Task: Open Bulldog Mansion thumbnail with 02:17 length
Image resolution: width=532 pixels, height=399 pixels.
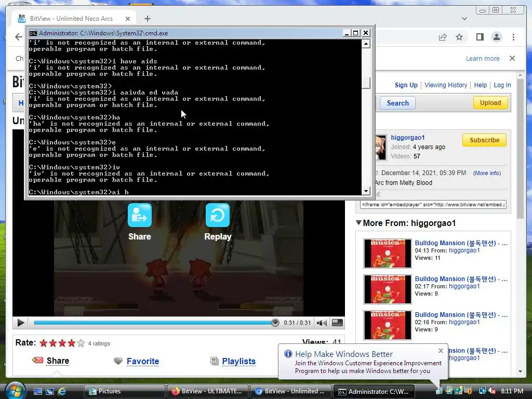Action: coord(387,289)
